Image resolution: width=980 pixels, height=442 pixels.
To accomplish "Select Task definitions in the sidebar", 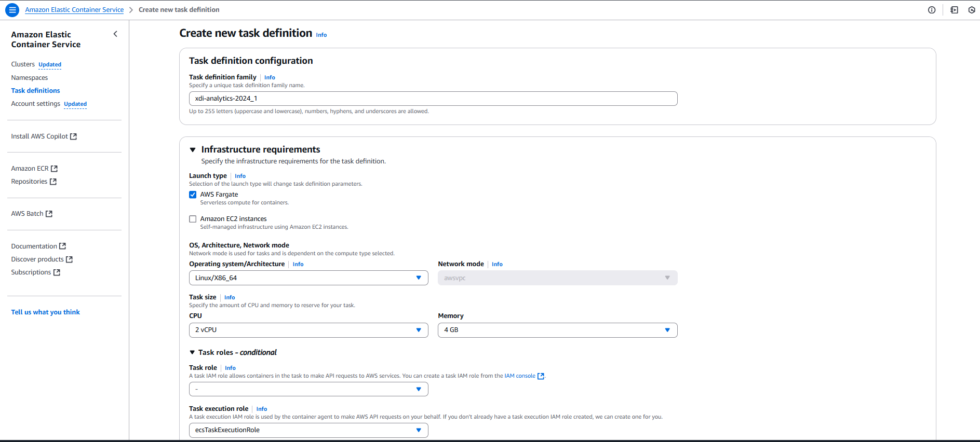I will pos(35,91).
